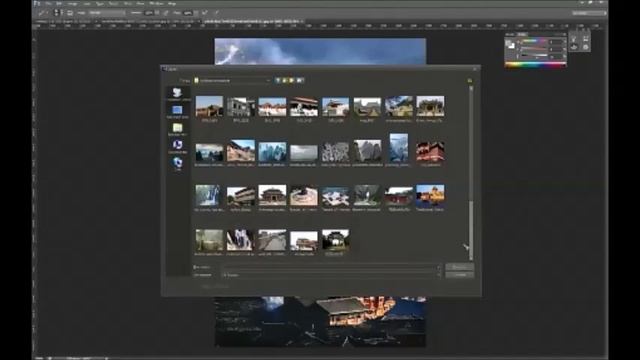Viewport: 640px width, 360px height.
Task: Close the Open dialog with the X button
Action: [x=475, y=69]
